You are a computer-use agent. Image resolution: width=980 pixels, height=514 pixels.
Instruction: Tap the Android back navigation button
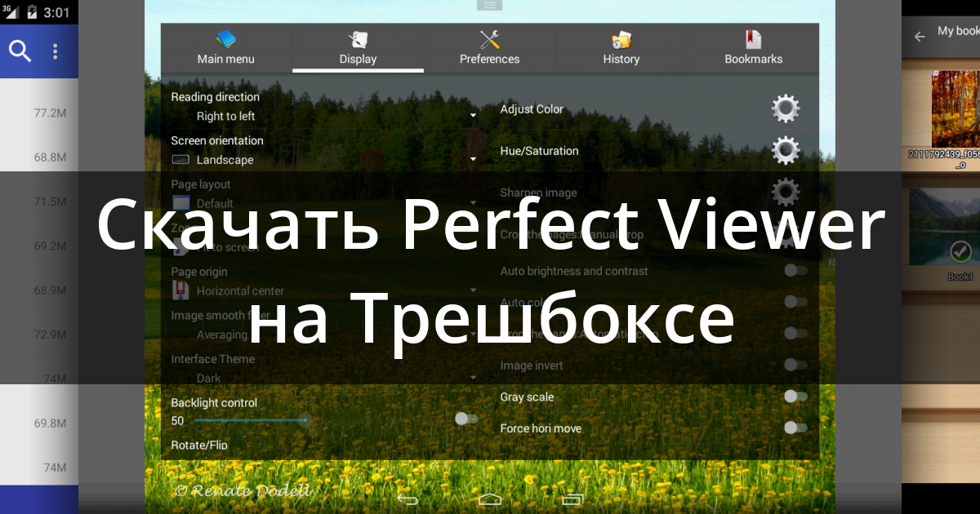(x=407, y=498)
